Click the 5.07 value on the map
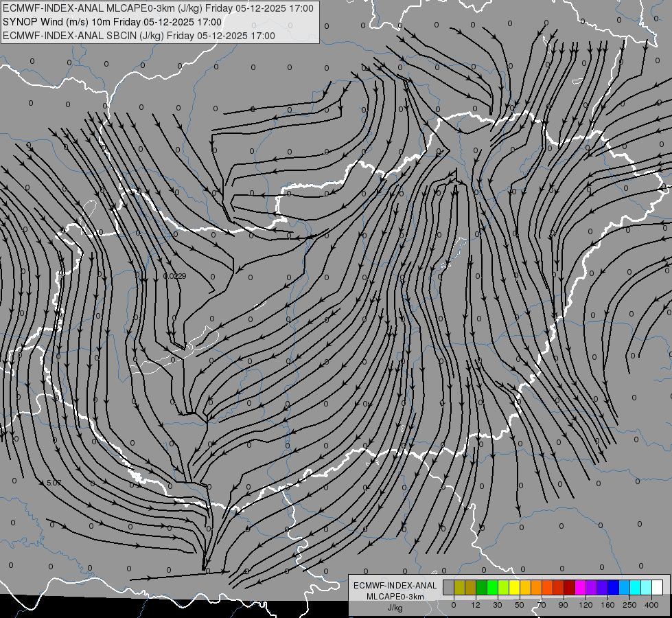The width and height of the screenshot is (672, 618). pyautogui.click(x=54, y=483)
